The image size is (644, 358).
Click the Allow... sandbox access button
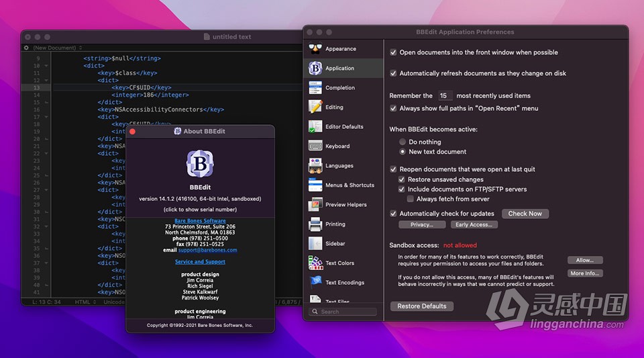point(585,260)
